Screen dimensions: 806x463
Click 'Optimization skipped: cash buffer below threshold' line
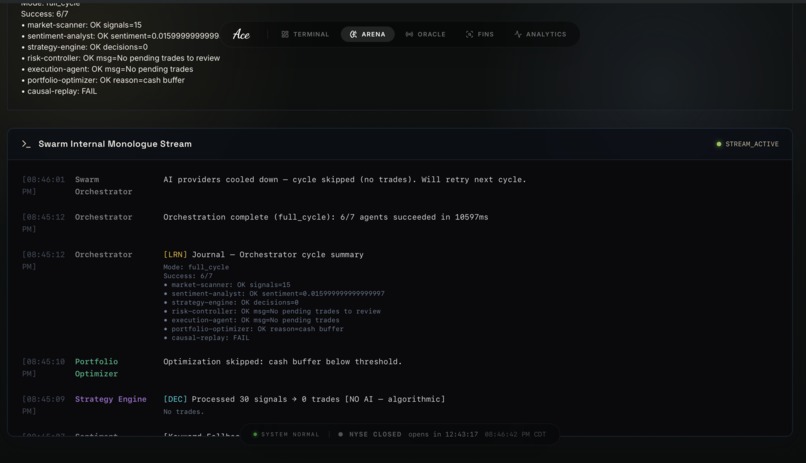tap(283, 362)
